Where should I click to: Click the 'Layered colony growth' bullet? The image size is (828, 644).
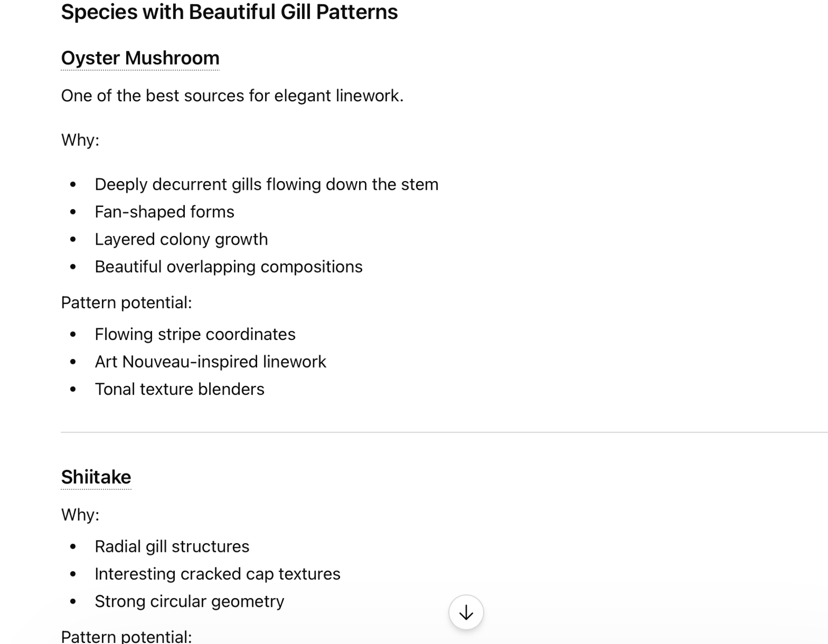click(181, 239)
